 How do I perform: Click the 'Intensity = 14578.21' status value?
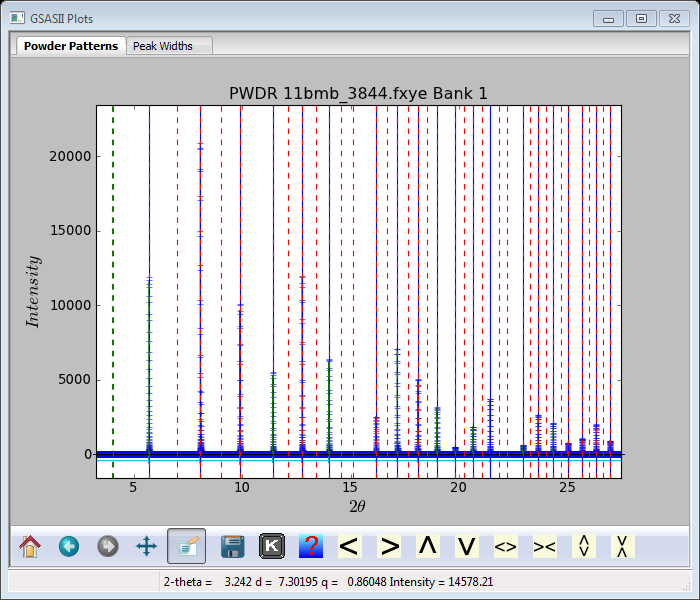441,582
